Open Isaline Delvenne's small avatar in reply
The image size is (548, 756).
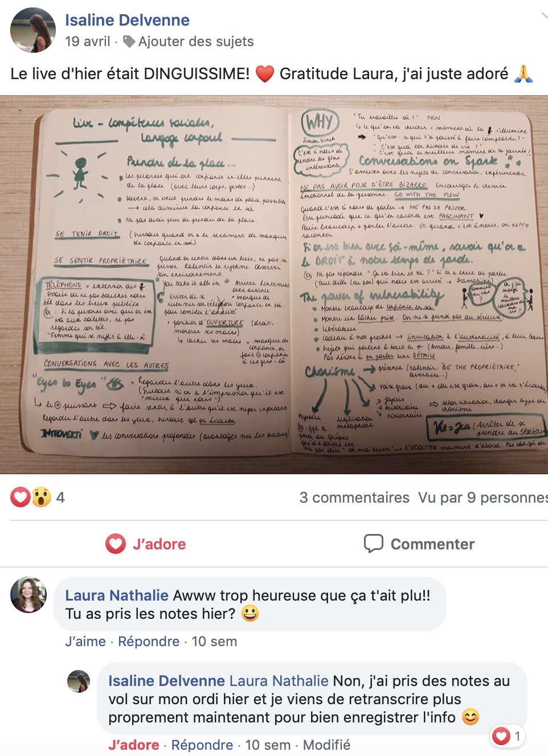[x=79, y=681]
